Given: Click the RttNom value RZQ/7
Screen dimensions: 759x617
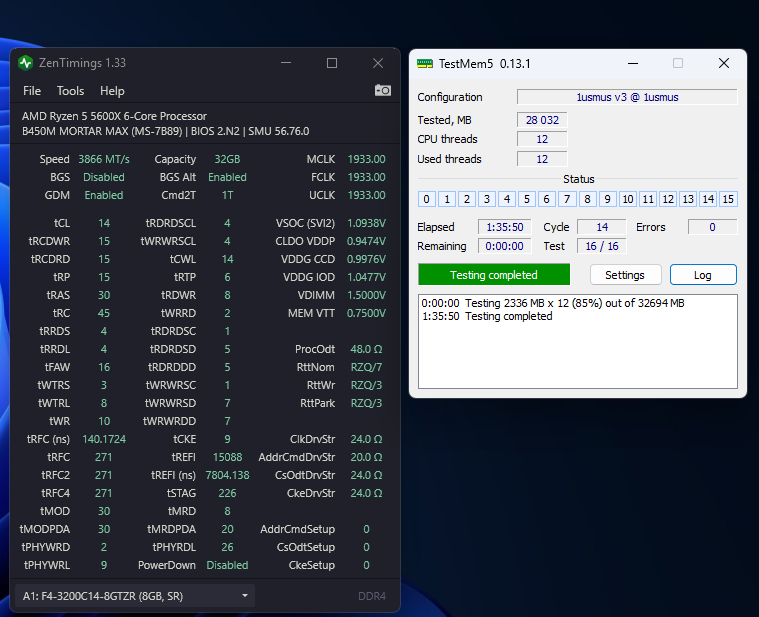Looking at the screenshot, I should point(366,367).
